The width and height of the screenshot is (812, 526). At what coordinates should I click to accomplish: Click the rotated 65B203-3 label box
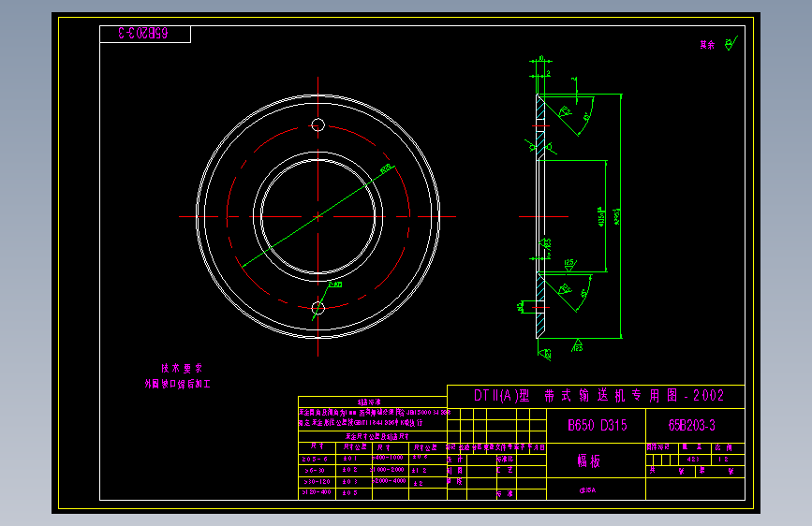145,35
